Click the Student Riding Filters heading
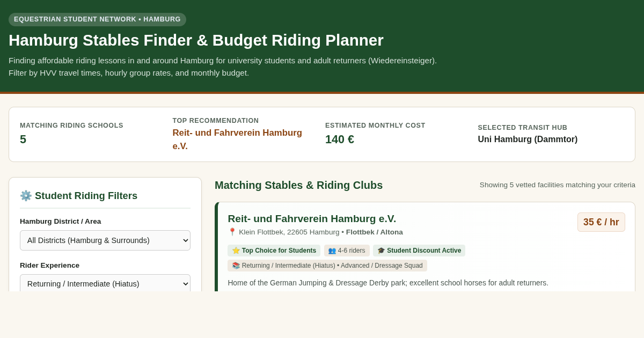The width and height of the screenshot is (644, 338). [86, 196]
